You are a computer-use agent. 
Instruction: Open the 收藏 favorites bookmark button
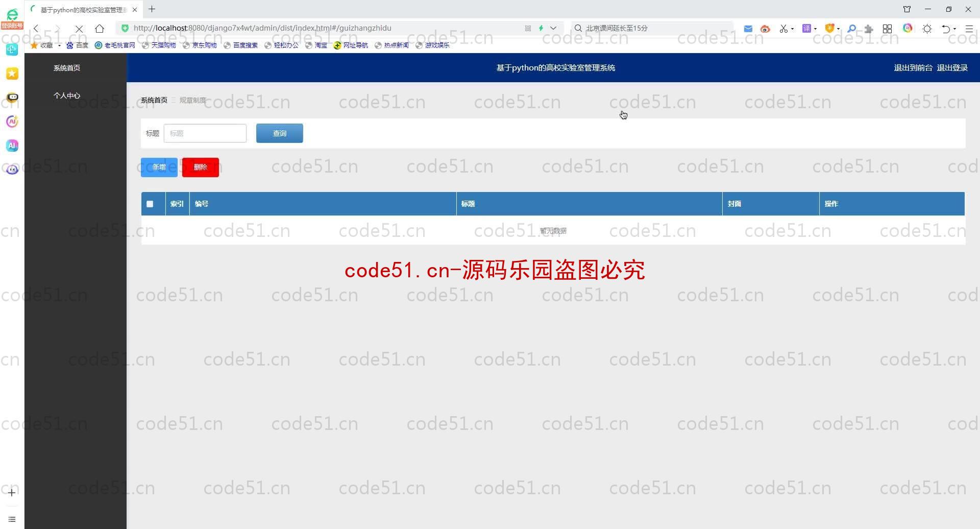[x=42, y=45]
